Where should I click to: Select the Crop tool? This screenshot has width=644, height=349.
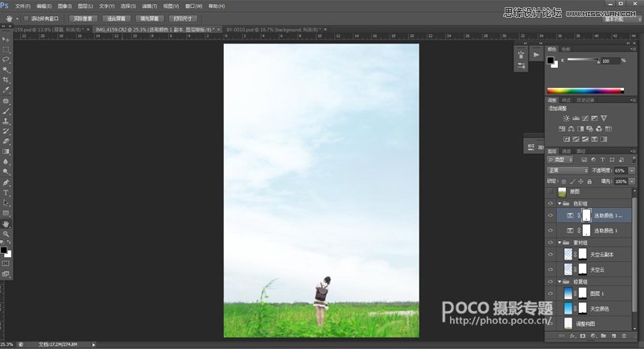coord(6,80)
